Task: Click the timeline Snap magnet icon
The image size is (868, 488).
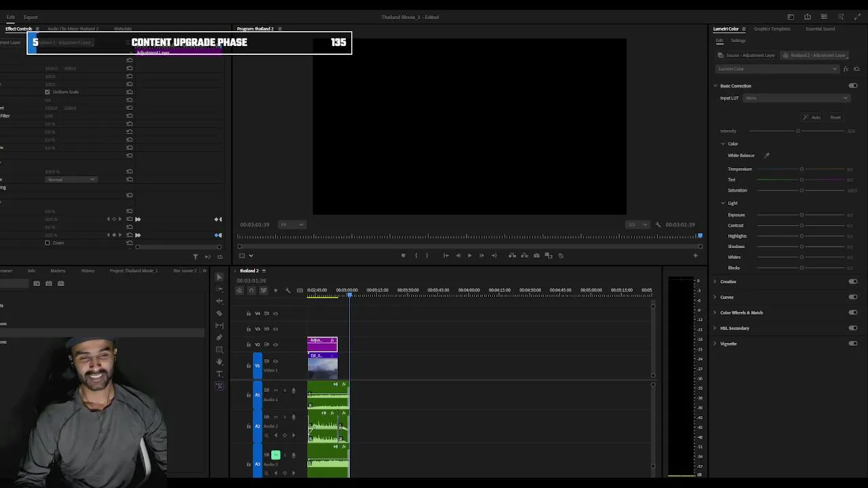Action: pos(251,291)
